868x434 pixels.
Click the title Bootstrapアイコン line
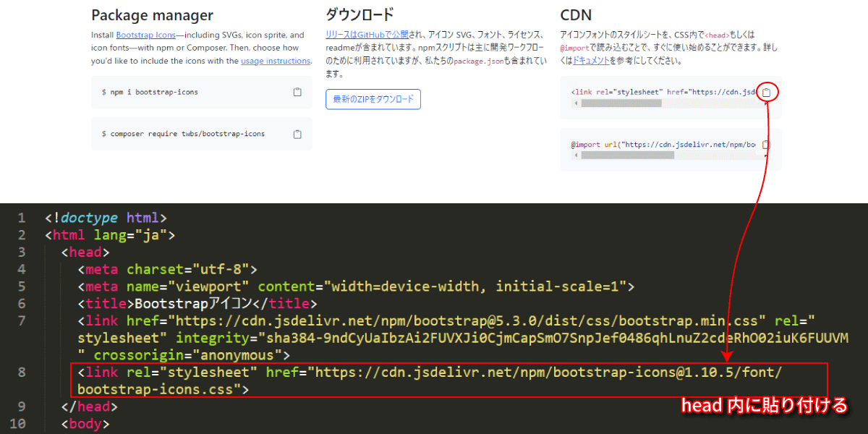(197, 304)
